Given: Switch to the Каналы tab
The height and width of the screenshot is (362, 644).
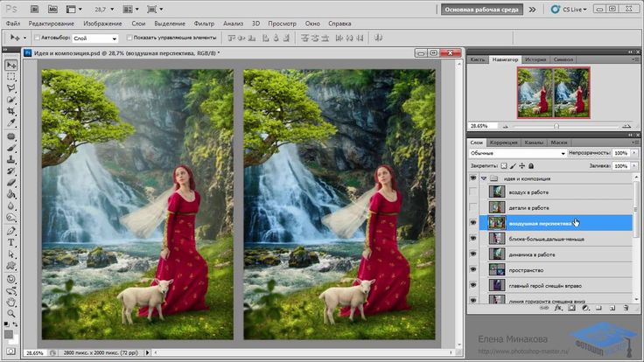Looking at the screenshot, I should tap(532, 142).
